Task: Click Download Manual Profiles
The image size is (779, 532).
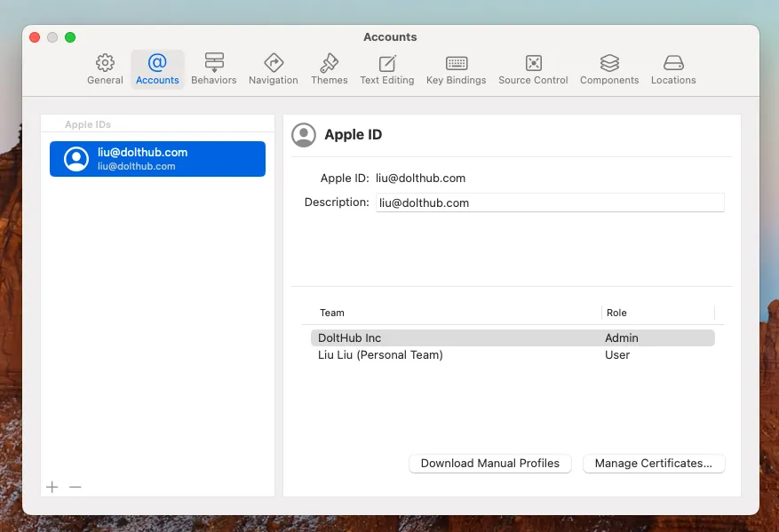Action: (489, 463)
